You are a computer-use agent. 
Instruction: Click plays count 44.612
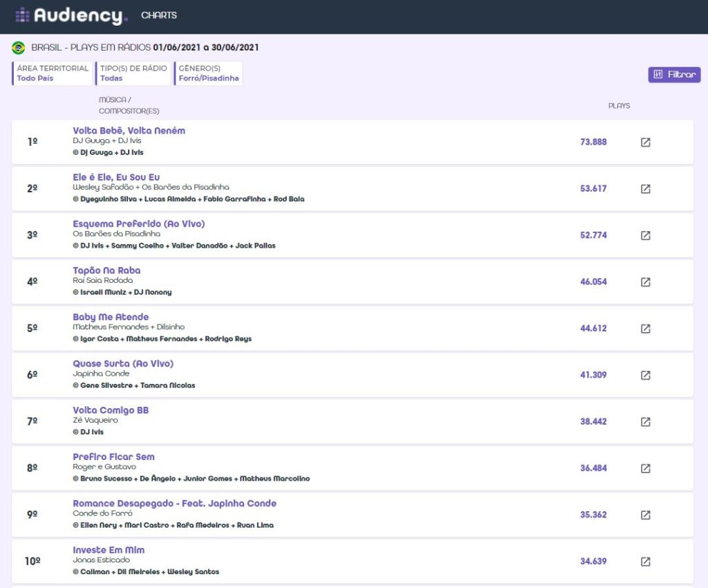593,328
